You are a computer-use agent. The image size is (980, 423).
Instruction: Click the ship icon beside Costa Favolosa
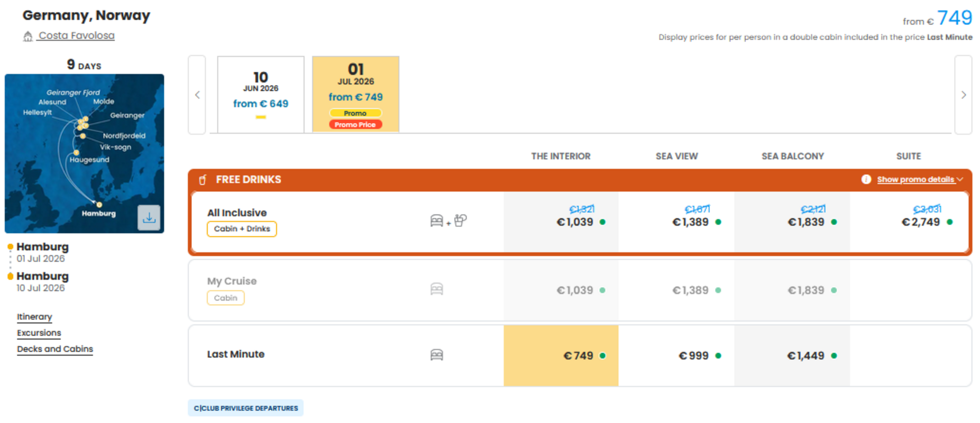click(28, 36)
